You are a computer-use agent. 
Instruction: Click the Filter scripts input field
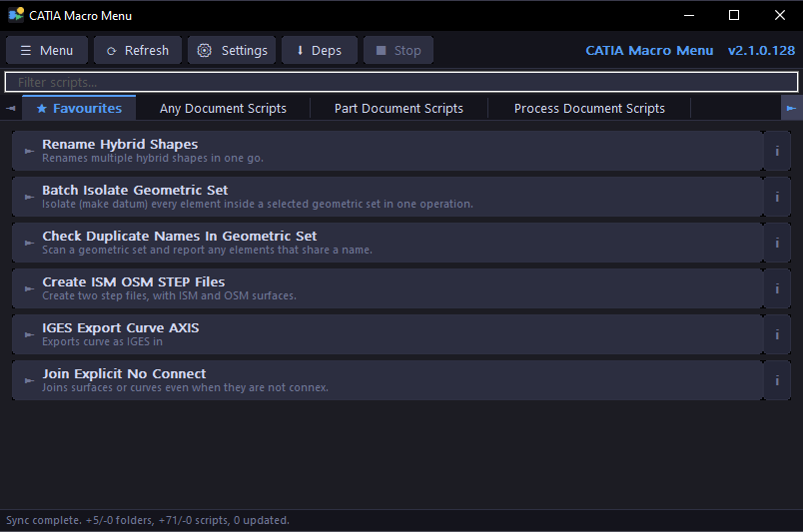401,82
